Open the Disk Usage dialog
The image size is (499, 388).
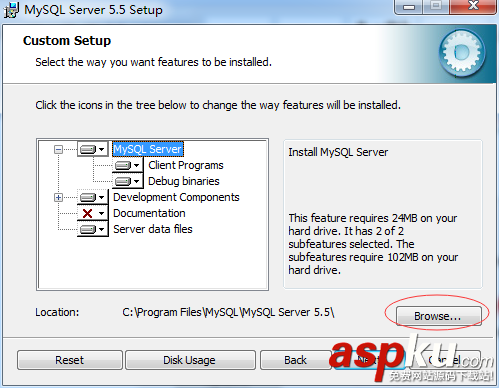[x=190, y=360]
